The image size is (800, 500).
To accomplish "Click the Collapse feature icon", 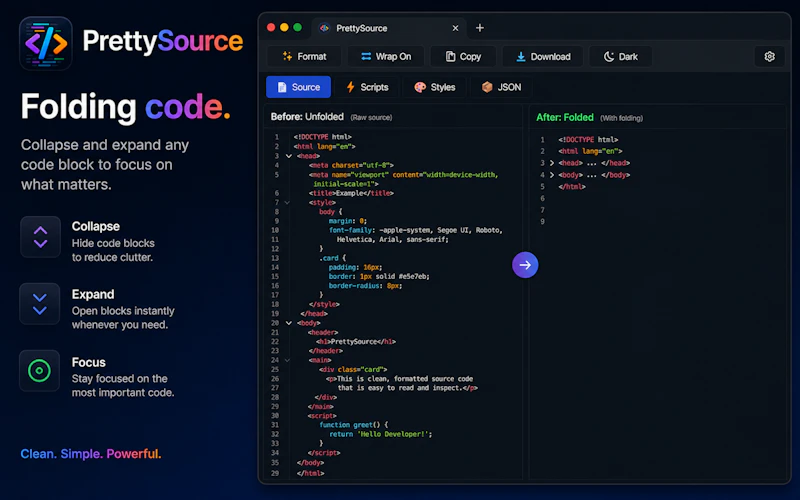I will click(x=40, y=237).
